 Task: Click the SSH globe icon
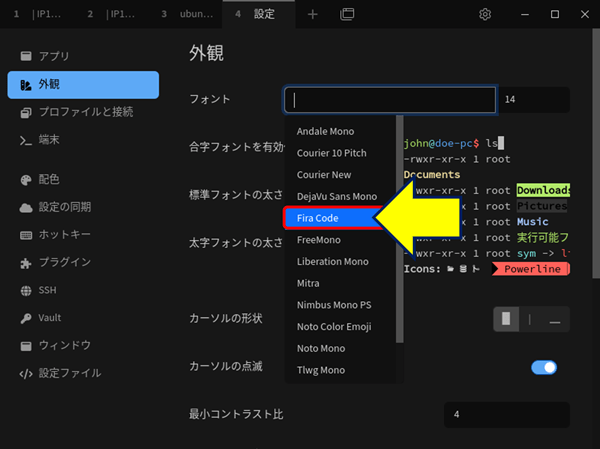(26, 291)
